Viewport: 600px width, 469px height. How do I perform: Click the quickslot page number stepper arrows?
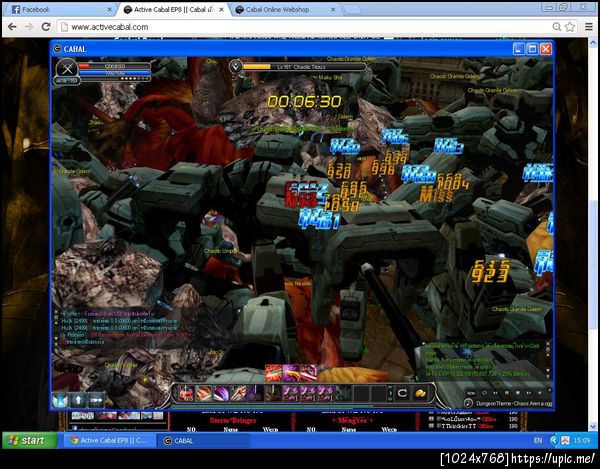coord(390,393)
